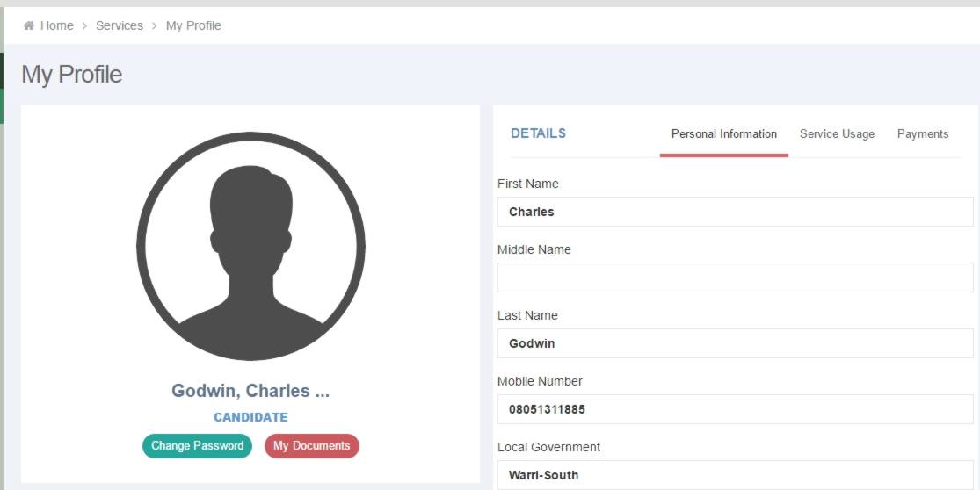Click the First Name field containing Charles
Viewport: 980px width, 490px height.
tap(735, 212)
